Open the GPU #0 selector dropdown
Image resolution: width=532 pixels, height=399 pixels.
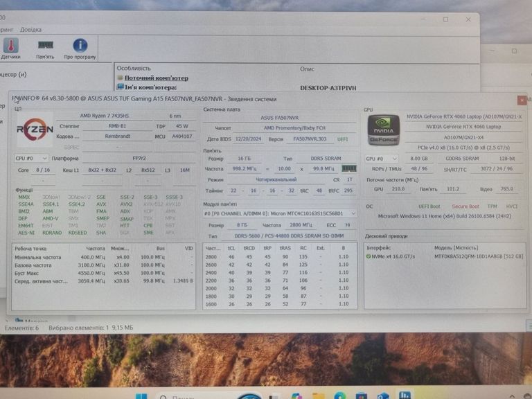381,159
